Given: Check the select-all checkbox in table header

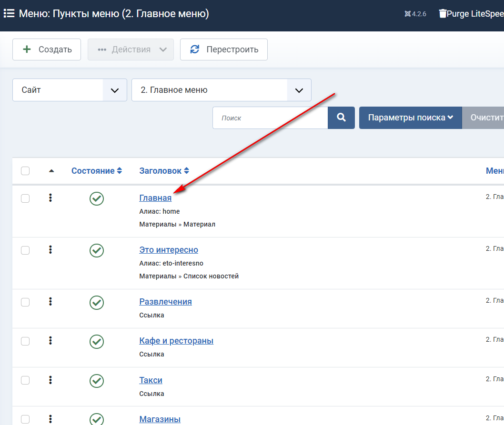Looking at the screenshot, I should [25, 171].
